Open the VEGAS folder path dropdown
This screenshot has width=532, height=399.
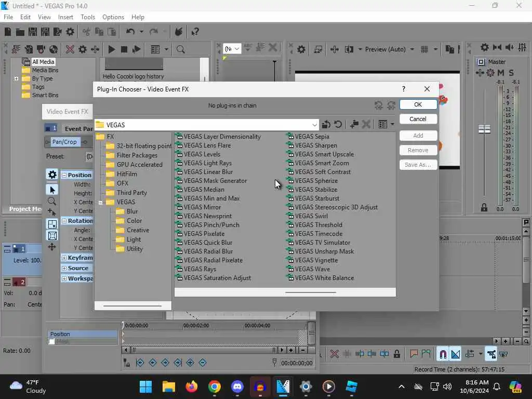click(314, 125)
